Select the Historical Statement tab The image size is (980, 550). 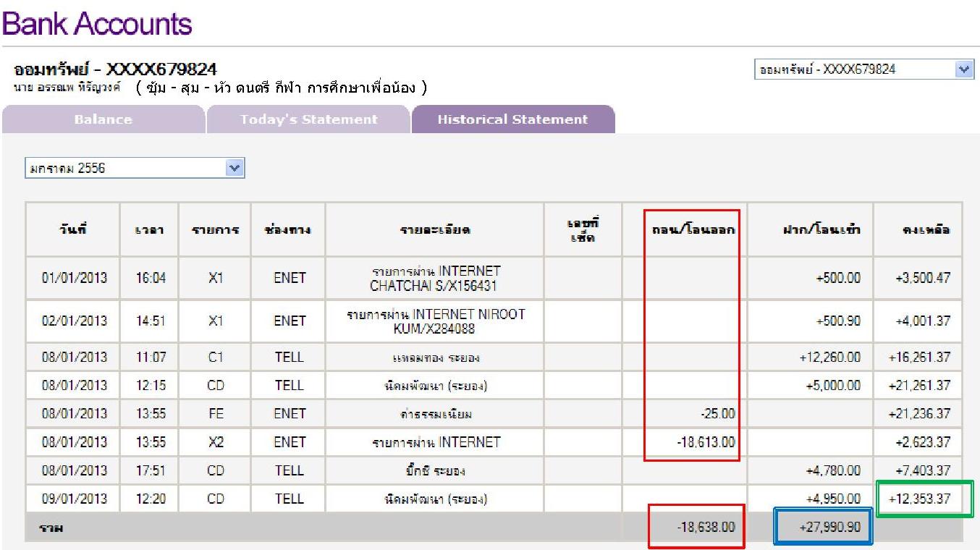512,120
